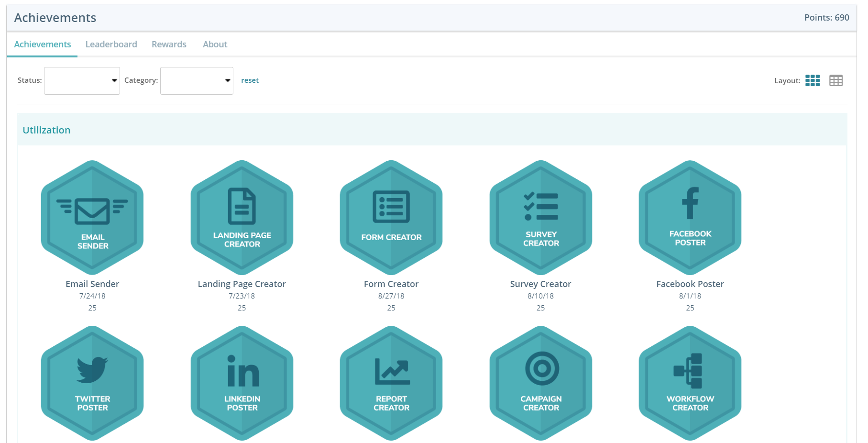
Task: Open the Category dropdown
Action: [x=197, y=80]
